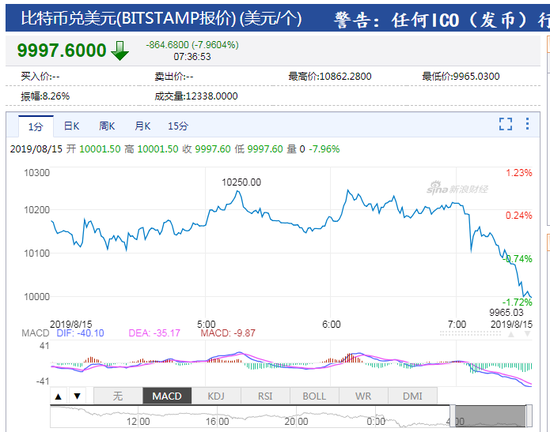This screenshot has height=432, width=550.
Task: Click the current price 9997.6000
Action: pyautogui.click(x=62, y=50)
